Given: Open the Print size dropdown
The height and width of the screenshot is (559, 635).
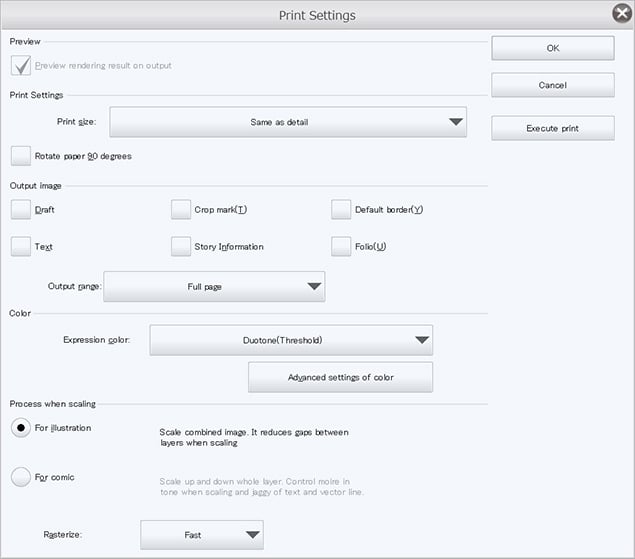Looking at the screenshot, I should [288, 122].
